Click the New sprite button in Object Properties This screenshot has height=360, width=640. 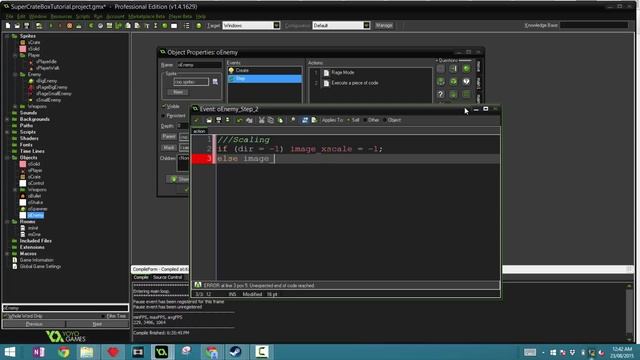(x=178, y=92)
